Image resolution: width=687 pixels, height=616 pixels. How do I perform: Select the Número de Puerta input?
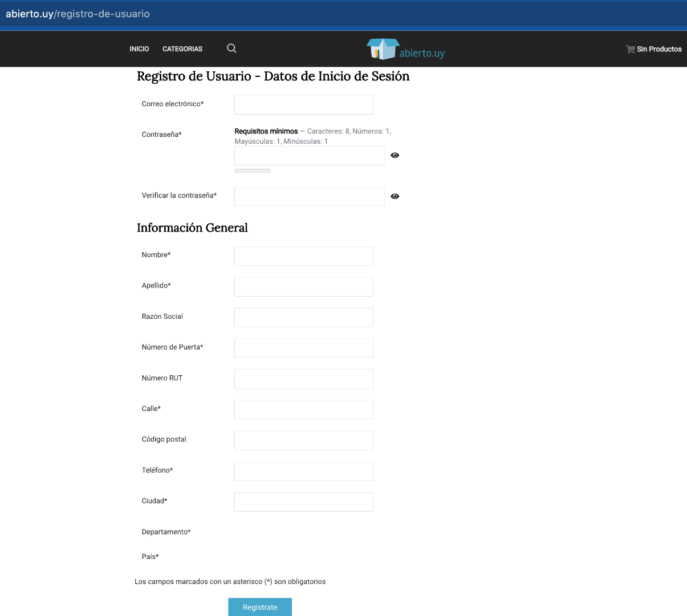(x=304, y=348)
